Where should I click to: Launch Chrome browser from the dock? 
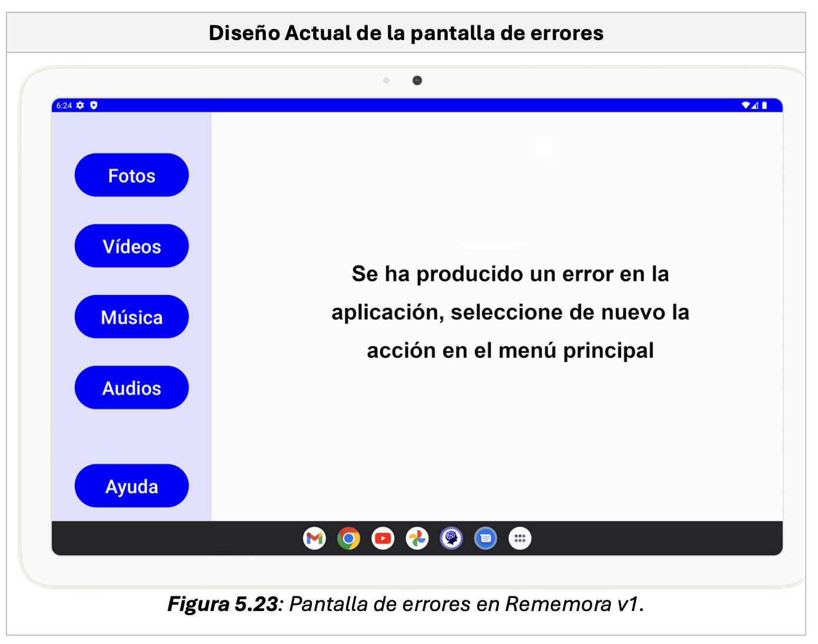(348, 538)
